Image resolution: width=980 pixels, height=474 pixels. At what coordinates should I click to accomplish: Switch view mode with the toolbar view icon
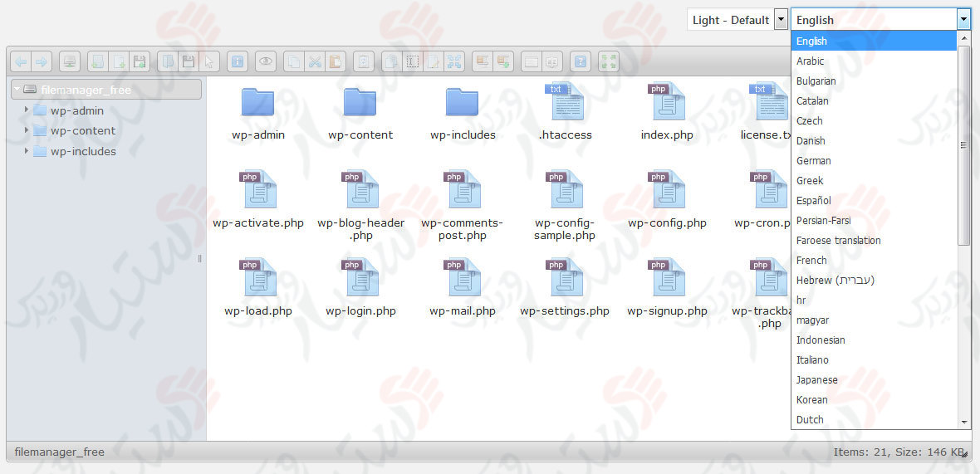(532, 61)
